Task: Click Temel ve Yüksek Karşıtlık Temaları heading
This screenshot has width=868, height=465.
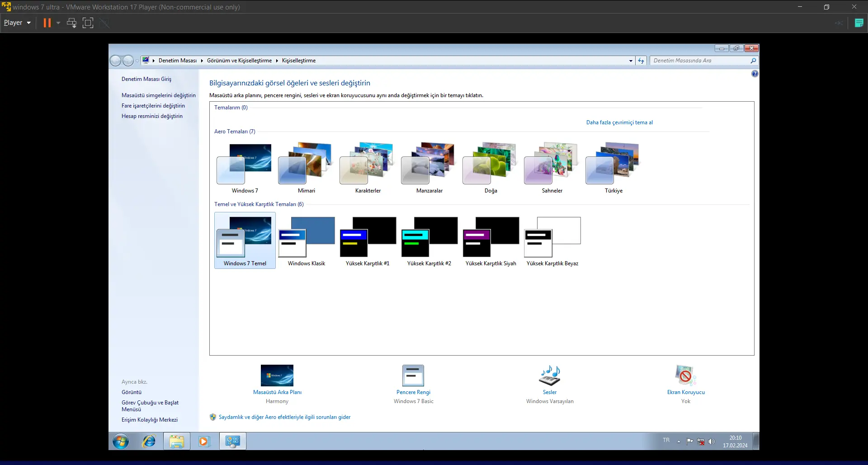Action: (x=259, y=204)
